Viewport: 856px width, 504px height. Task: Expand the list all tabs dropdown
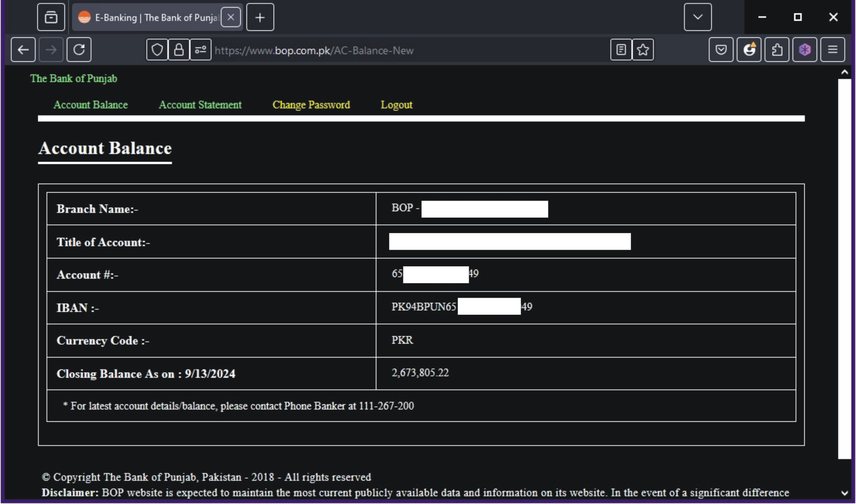[698, 17]
